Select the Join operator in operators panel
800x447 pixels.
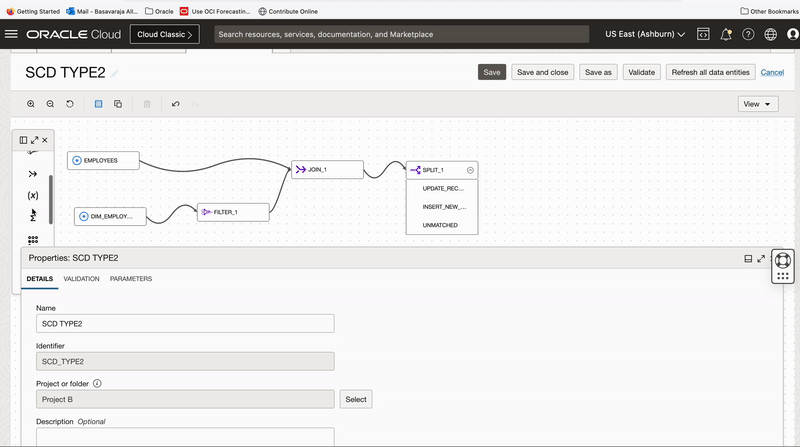click(33, 174)
